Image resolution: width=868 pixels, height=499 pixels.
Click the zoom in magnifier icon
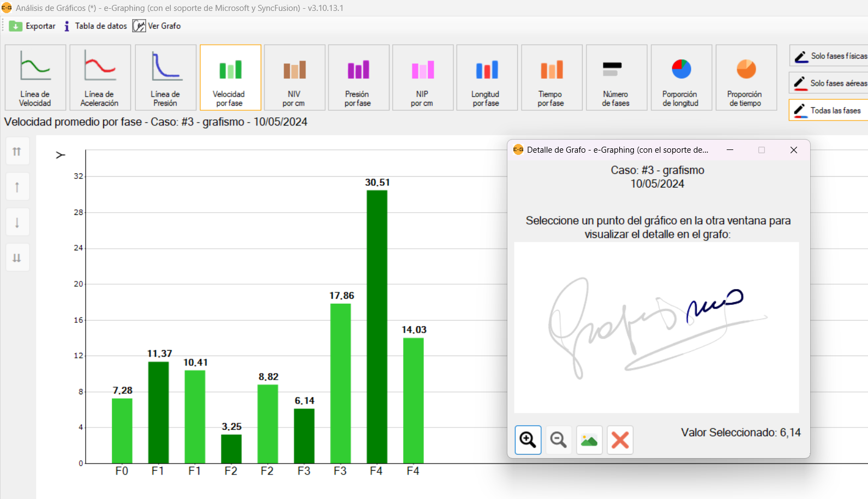point(528,440)
